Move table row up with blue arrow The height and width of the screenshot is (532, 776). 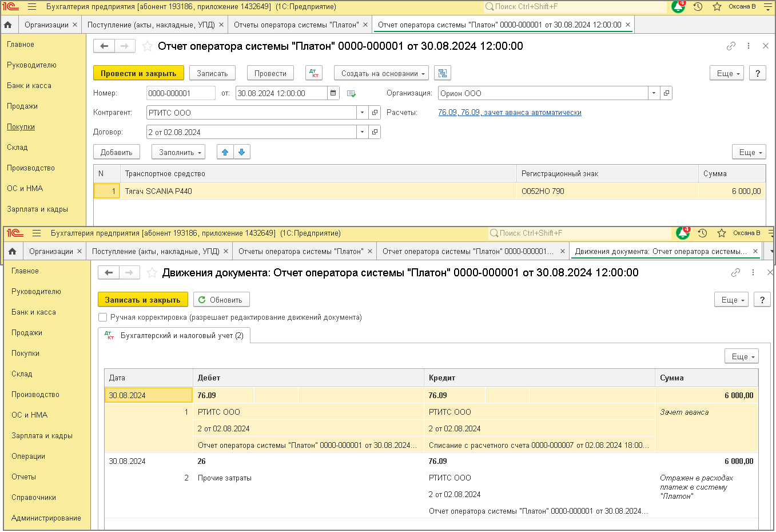225,152
